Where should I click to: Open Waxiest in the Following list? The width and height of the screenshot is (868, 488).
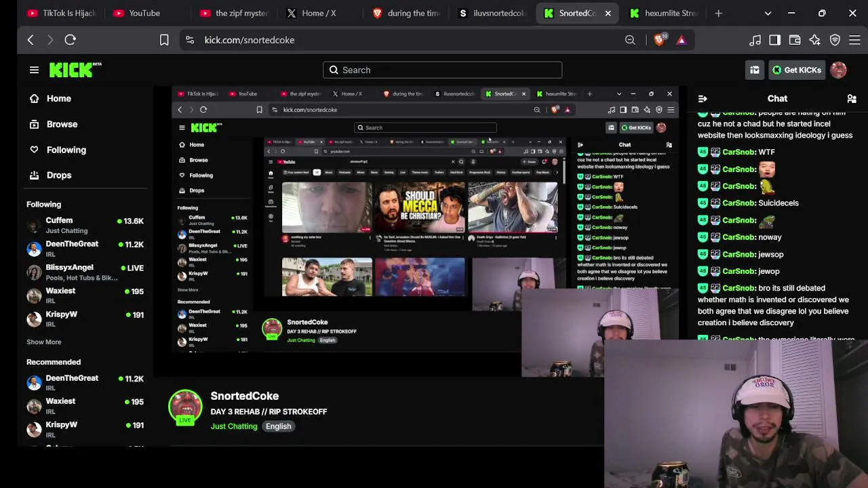click(85, 296)
